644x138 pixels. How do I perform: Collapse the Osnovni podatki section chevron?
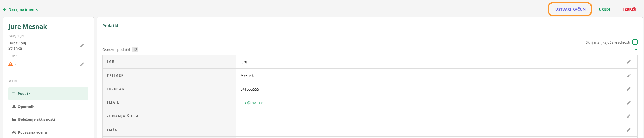click(x=636, y=49)
